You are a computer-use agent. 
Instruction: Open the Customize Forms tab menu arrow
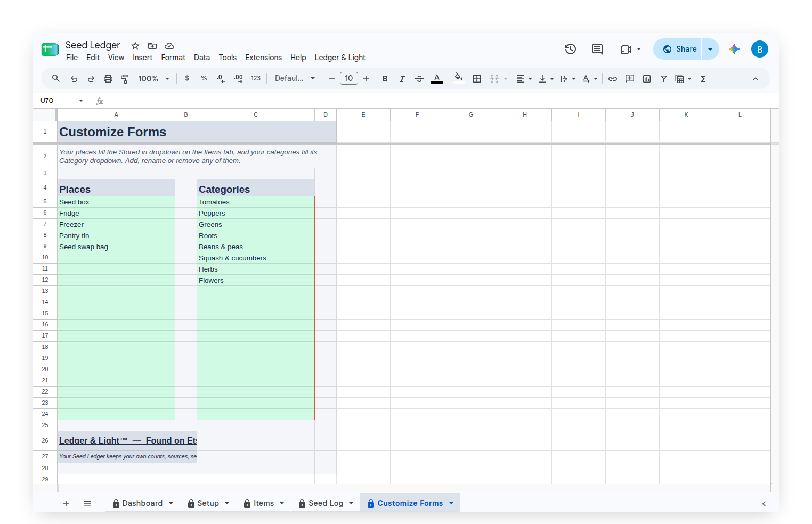click(451, 503)
